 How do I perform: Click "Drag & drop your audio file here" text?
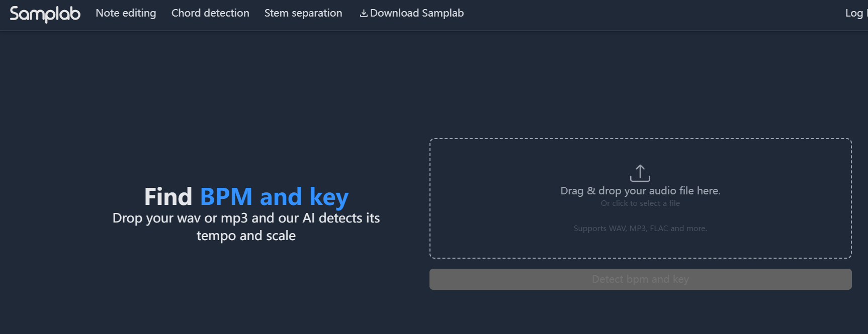(x=640, y=191)
